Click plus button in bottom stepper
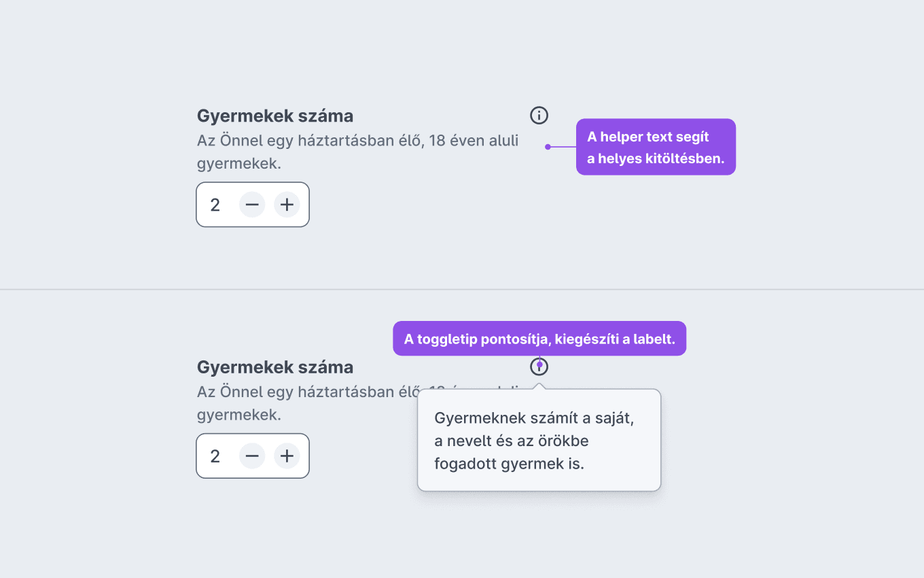This screenshot has width=924, height=578. [x=287, y=456]
